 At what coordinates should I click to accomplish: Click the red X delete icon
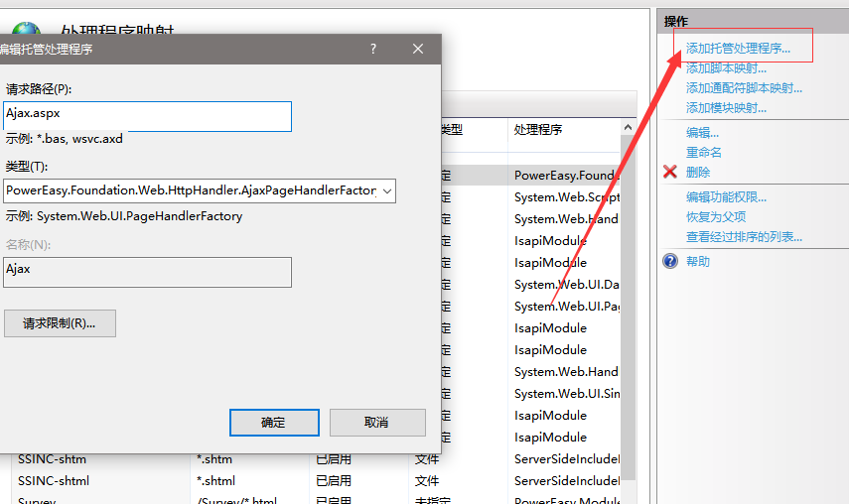(670, 172)
